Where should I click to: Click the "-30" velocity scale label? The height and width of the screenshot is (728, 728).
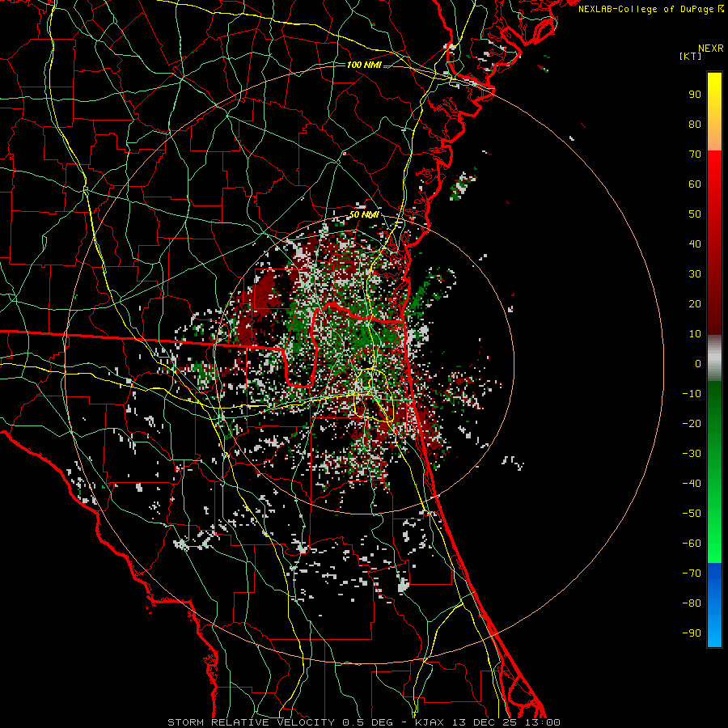coord(692,454)
